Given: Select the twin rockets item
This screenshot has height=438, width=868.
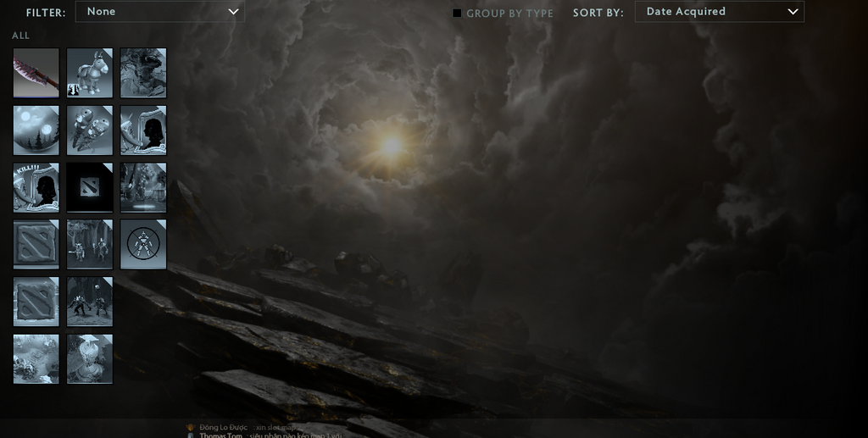Looking at the screenshot, I should [x=90, y=130].
